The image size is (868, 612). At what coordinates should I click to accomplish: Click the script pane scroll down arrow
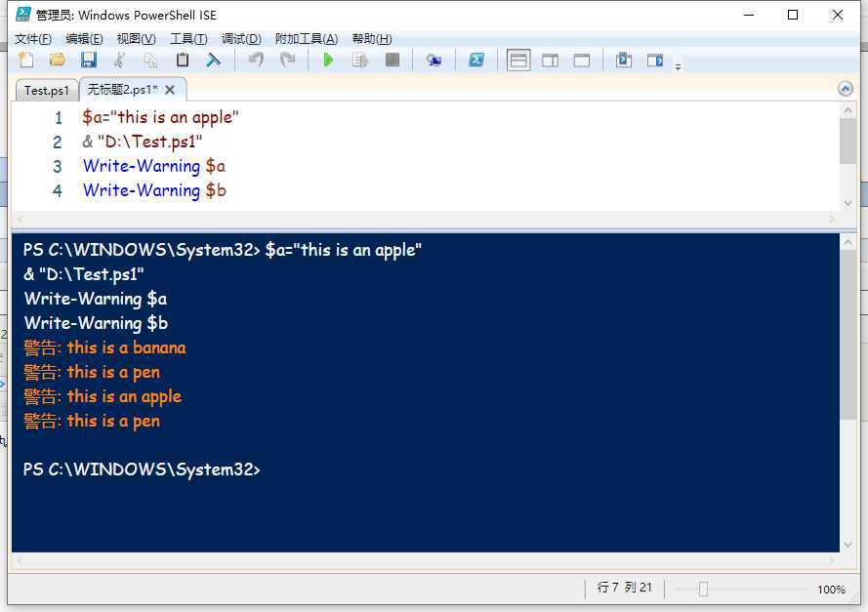[x=847, y=202]
